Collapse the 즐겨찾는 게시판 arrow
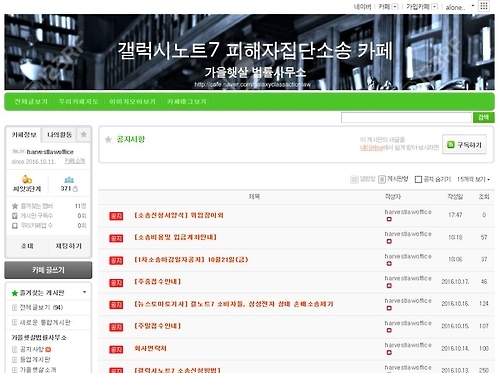This screenshot has height=373, width=500. coord(85,292)
